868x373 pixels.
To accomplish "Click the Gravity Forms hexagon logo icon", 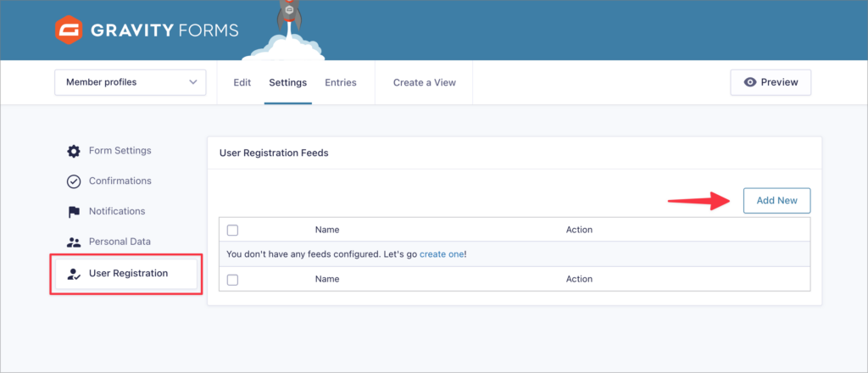I will 69,30.
